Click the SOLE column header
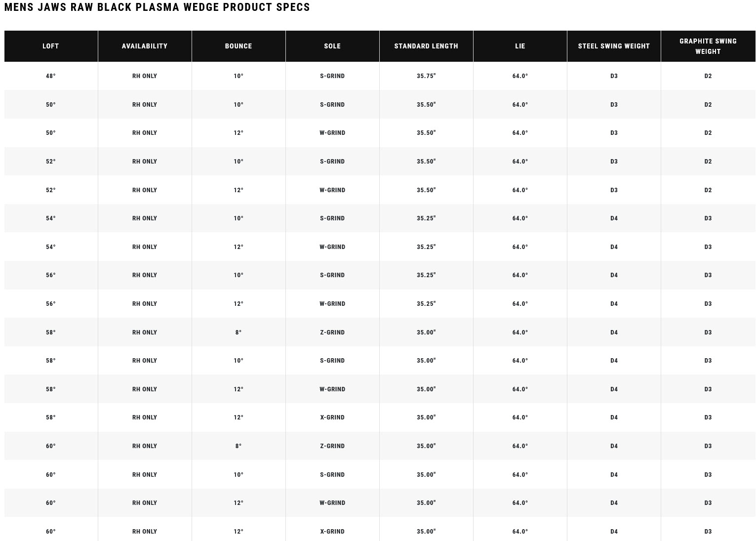Image resolution: width=756 pixels, height=541 pixels. pos(332,46)
